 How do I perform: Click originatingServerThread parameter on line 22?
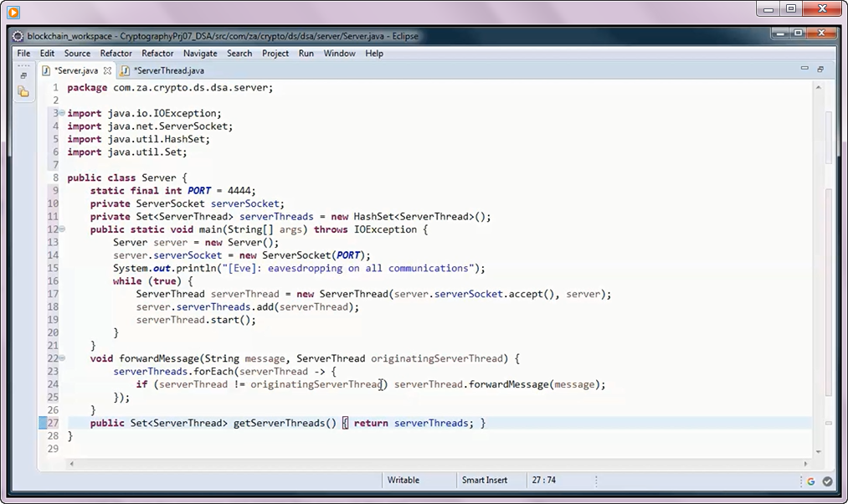pyautogui.click(x=437, y=358)
